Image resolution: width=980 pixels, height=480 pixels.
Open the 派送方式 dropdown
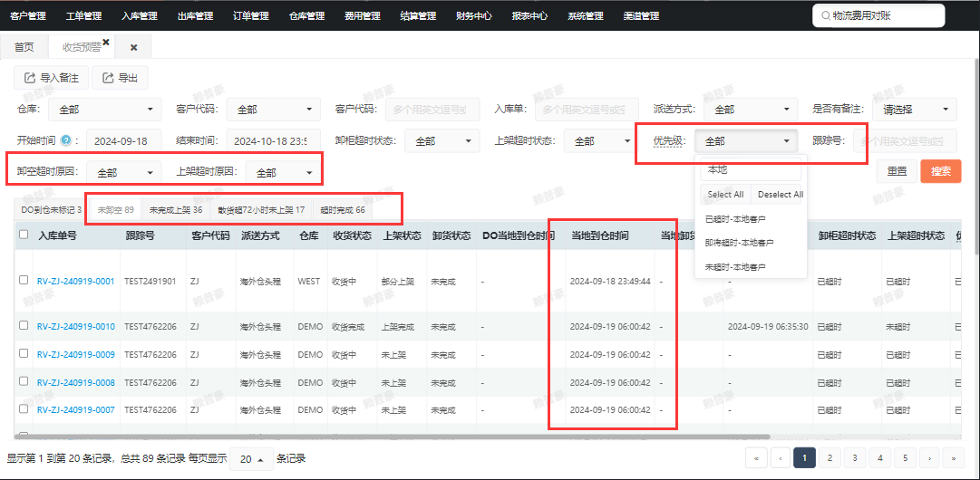coord(751,110)
